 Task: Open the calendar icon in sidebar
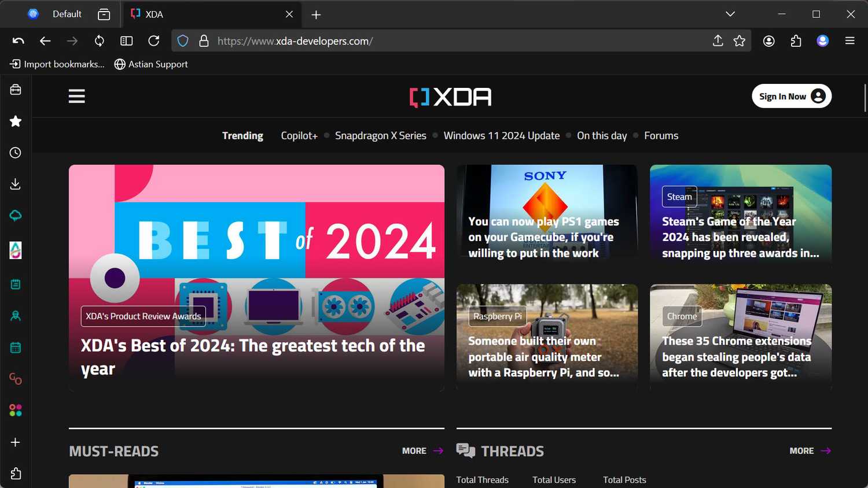pyautogui.click(x=16, y=347)
